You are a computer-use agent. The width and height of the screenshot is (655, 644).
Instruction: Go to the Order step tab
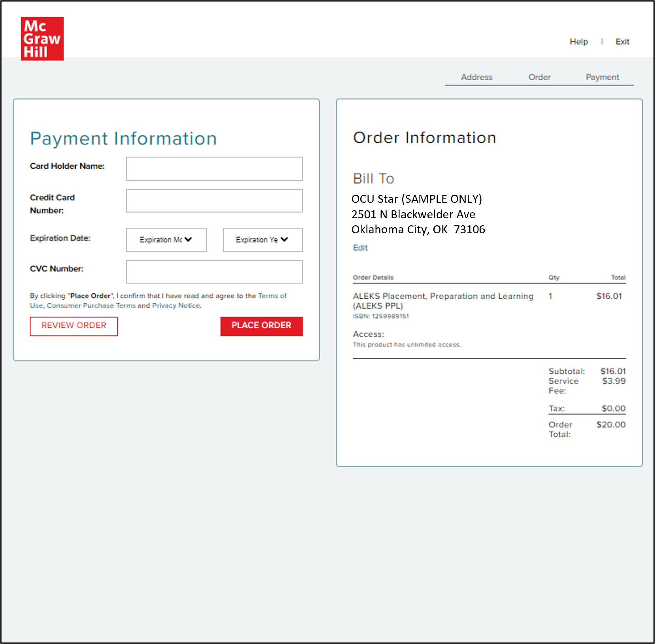pos(539,77)
